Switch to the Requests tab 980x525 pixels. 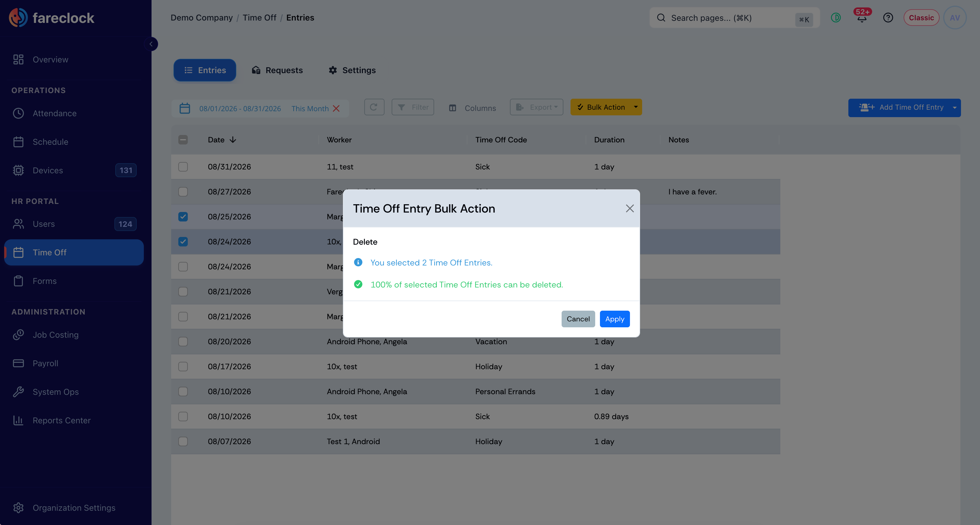pos(277,70)
